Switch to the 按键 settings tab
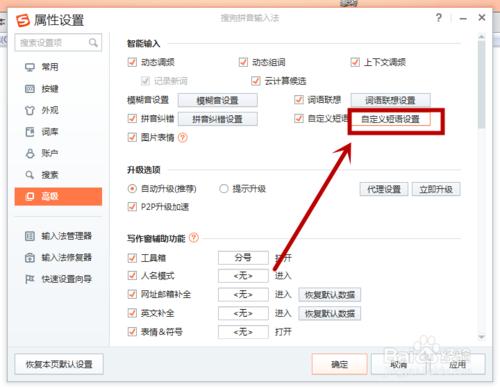Screen dimensions: 500x389 58,89
